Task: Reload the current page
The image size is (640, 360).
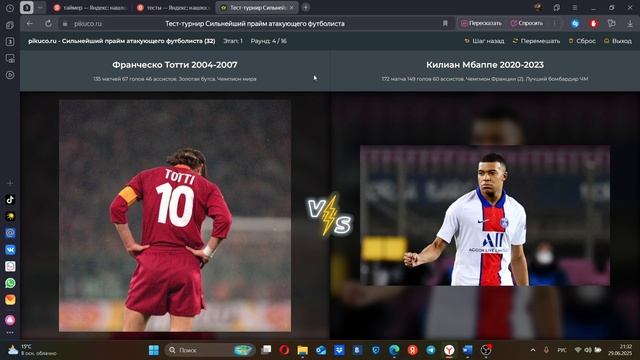Action: (48, 24)
